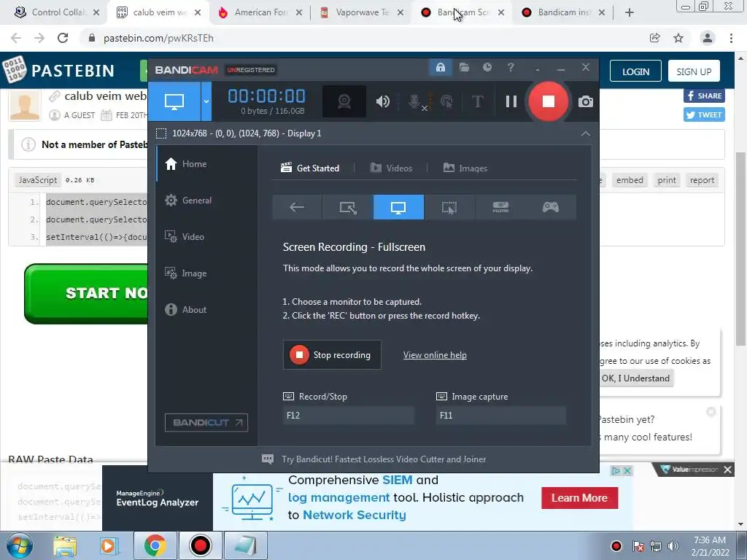Toggle the mouse click effect icon
747x560 pixels.
pyautogui.click(x=446, y=101)
